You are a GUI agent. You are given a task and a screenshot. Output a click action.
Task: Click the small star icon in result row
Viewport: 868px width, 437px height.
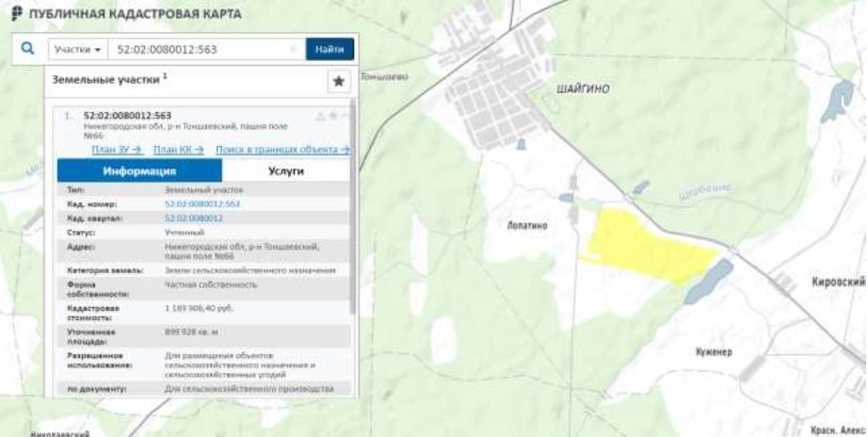332,116
